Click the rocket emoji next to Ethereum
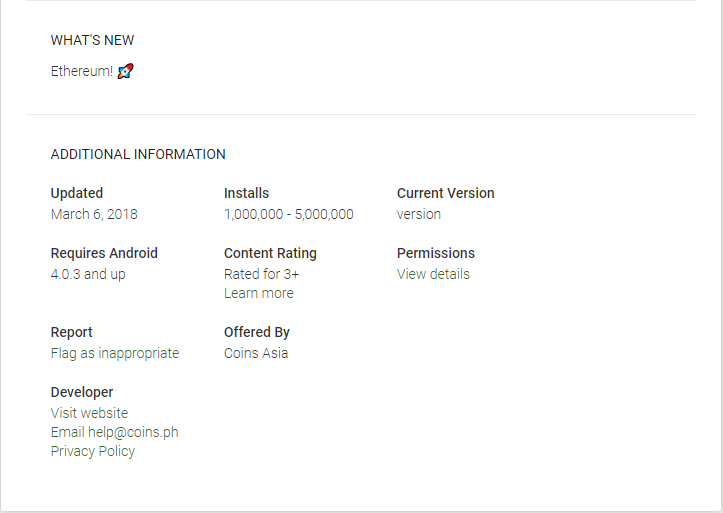 [x=125, y=71]
